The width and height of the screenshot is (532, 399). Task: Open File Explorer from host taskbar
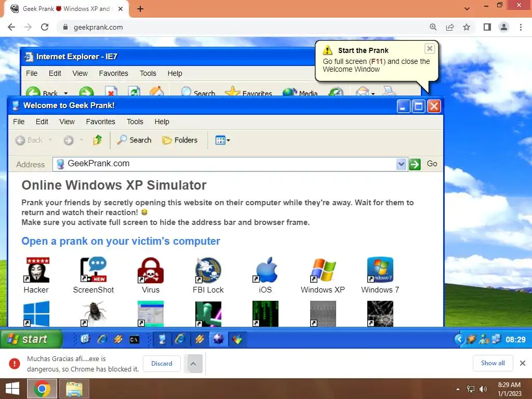coord(74,389)
